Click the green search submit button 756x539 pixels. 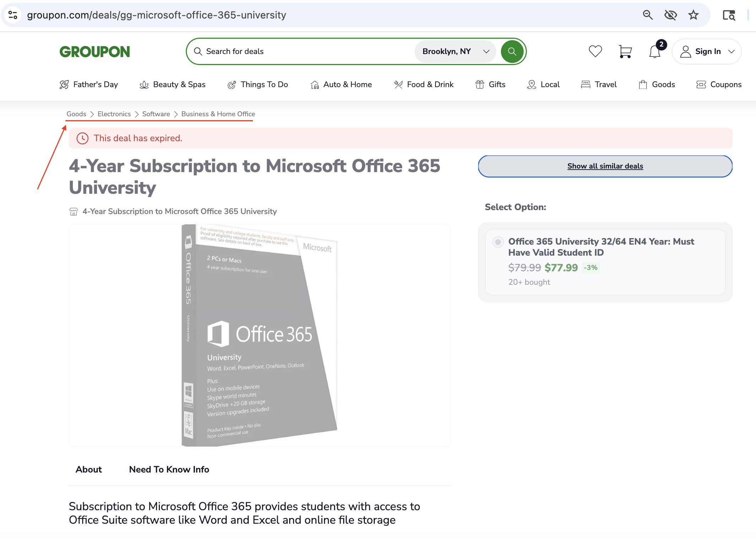pos(512,52)
